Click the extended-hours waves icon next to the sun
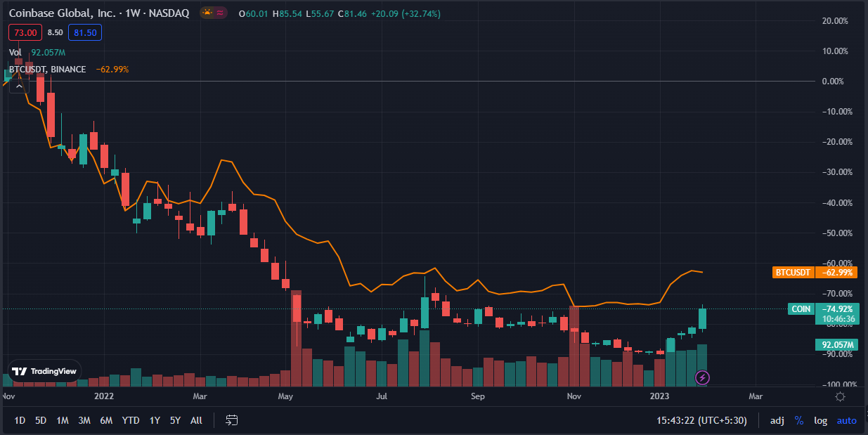This screenshot has height=435, width=868. coord(219,12)
